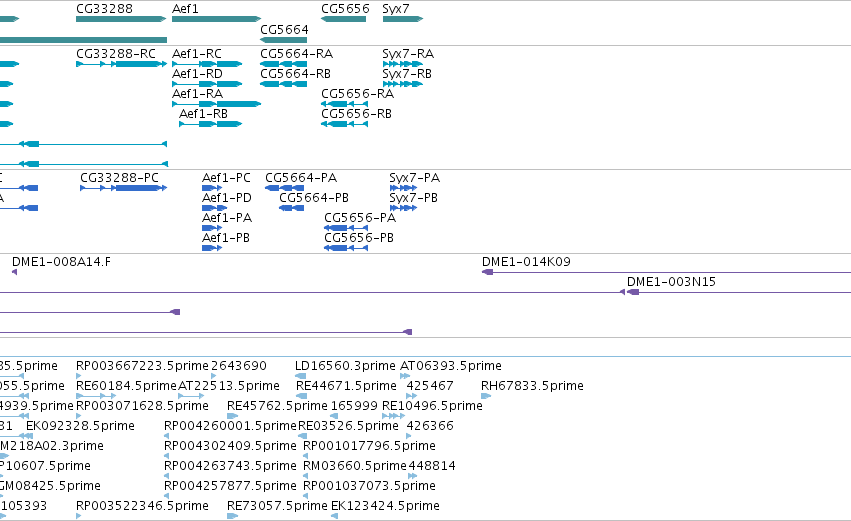Select EST RM03660.5prime
This screenshot has width=851, height=521.
(306, 476)
